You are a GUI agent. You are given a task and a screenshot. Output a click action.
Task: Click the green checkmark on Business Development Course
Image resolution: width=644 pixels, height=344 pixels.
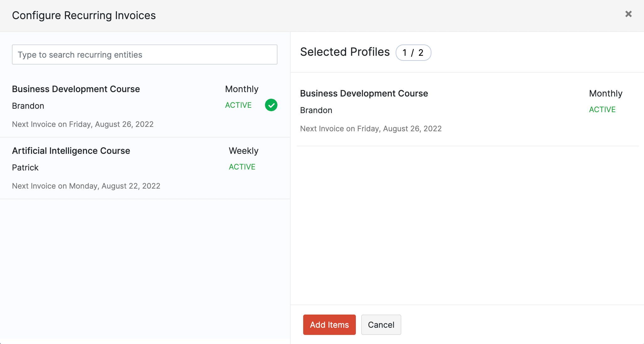point(271,105)
